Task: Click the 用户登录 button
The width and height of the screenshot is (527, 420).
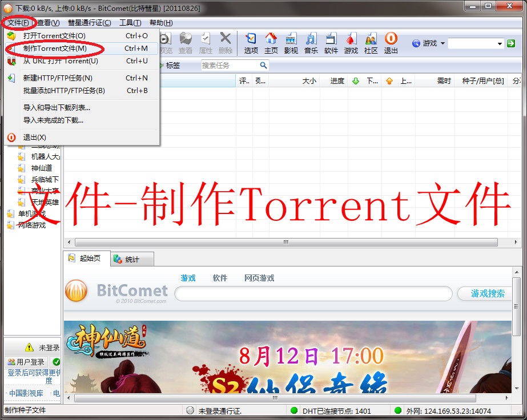Action: coord(27,362)
